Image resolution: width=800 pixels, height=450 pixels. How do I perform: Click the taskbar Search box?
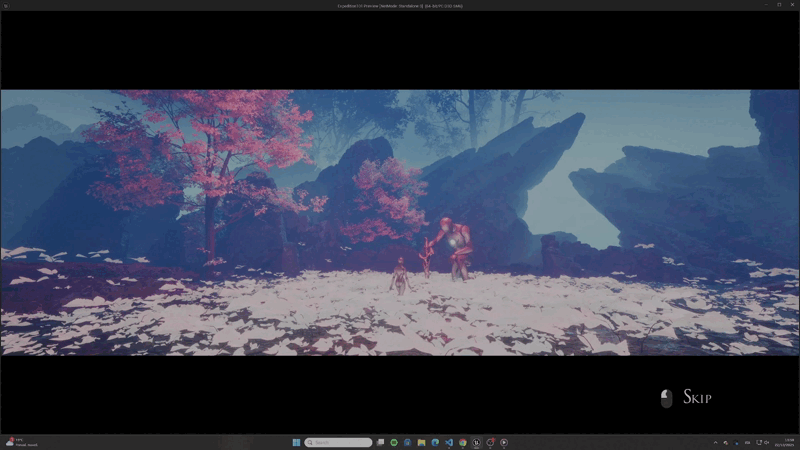pos(339,442)
